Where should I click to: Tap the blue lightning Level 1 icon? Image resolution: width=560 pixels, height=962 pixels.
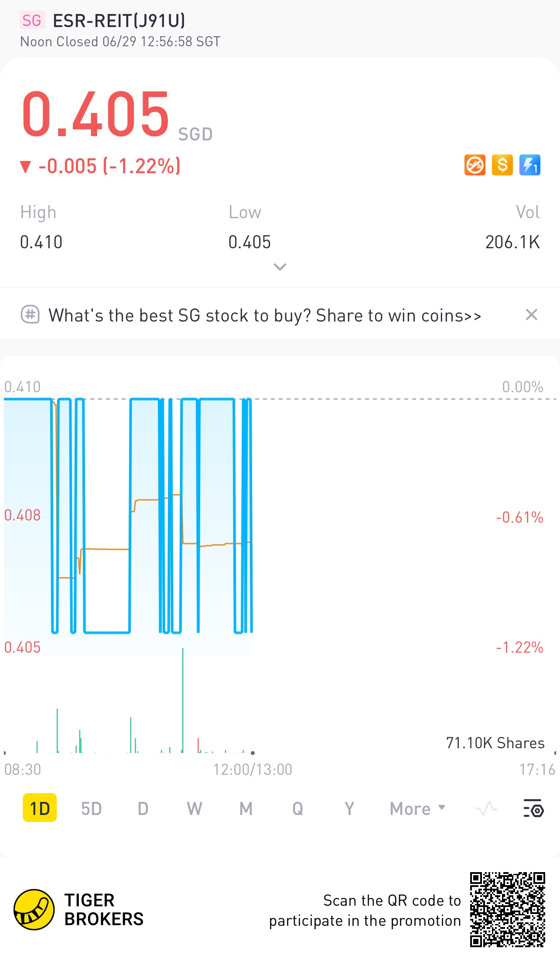coord(529,165)
